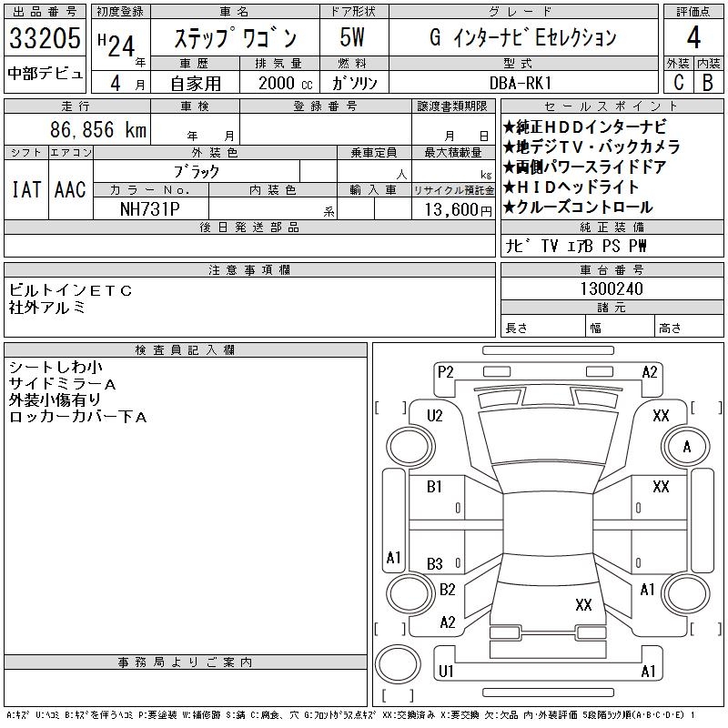Click the overall evaluation score 4
Viewport: 728px width, 728px height.
click(x=693, y=38)
